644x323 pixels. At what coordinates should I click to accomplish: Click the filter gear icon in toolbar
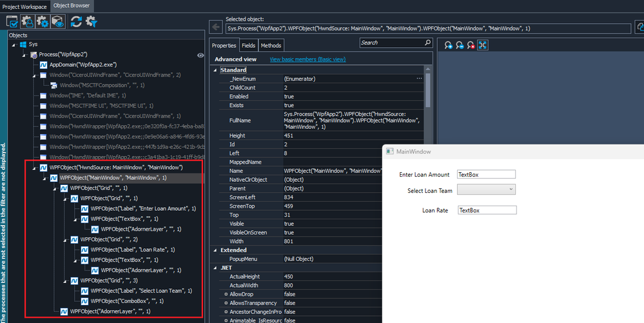(x=92, y=22)
